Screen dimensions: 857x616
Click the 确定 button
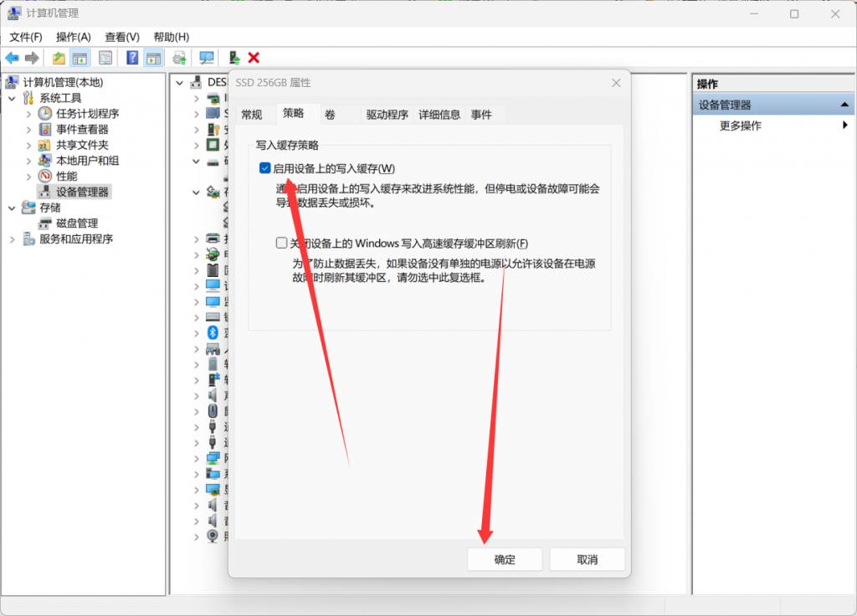coord(504,559)
